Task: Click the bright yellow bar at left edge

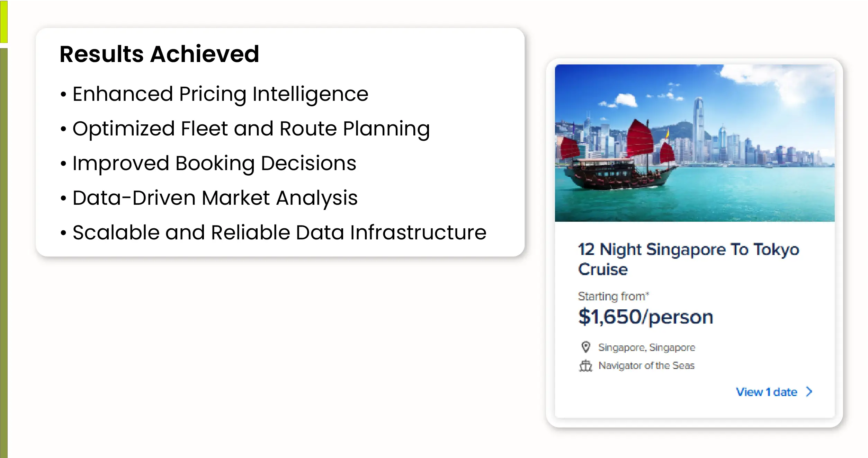Action: pyautogui.click(x=3, y=21)
